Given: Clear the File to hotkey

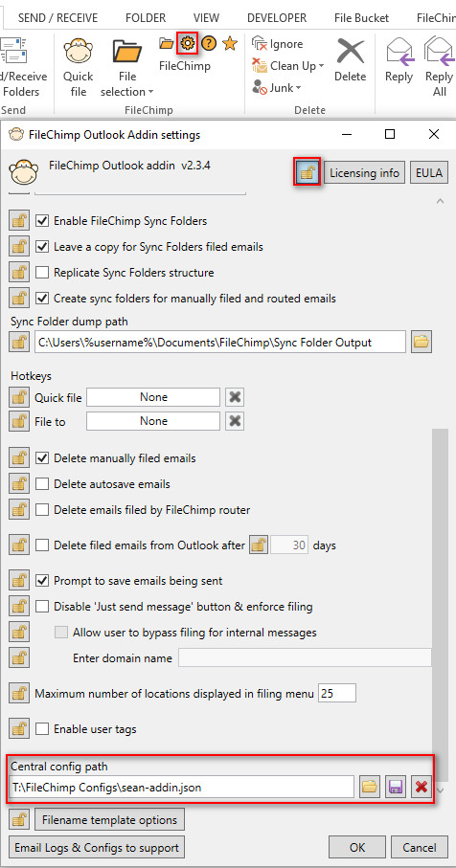Looking at the screenshot, I should click(x=235, y=421).
